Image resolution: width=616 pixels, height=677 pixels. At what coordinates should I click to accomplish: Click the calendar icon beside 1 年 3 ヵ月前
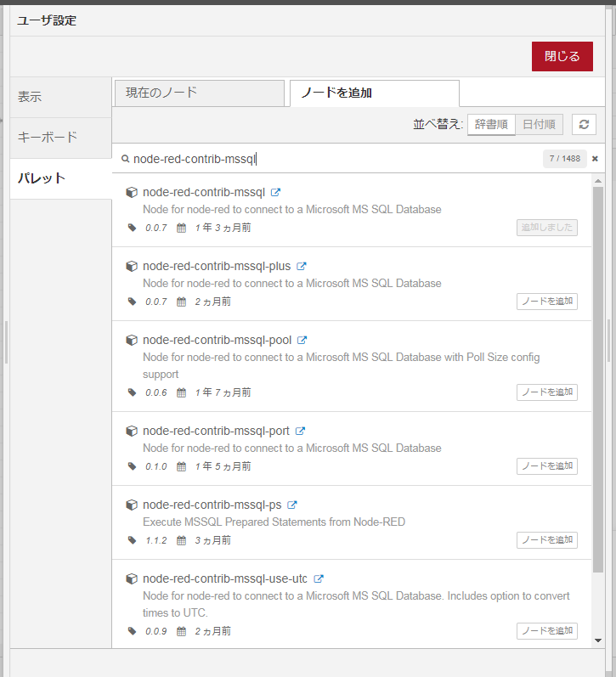point(182,228)
